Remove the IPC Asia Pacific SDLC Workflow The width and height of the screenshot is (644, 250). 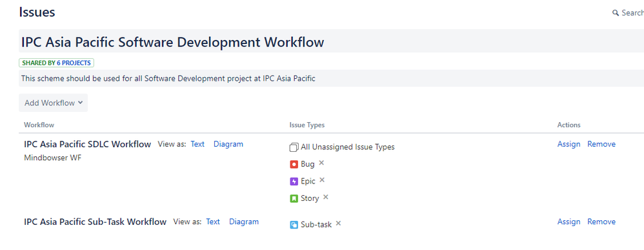point(601,144)
